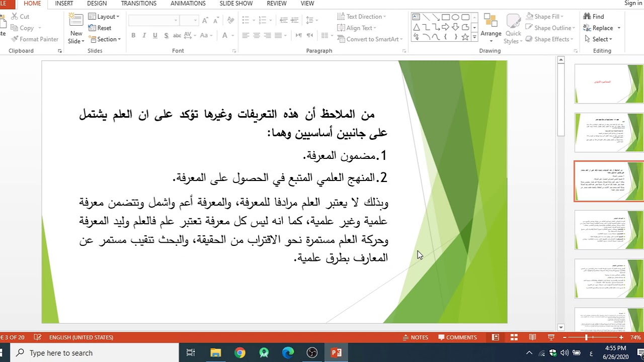644x362 pixels.
Task: Open the Select dropdown in Editing group
Action: (598, 39)
